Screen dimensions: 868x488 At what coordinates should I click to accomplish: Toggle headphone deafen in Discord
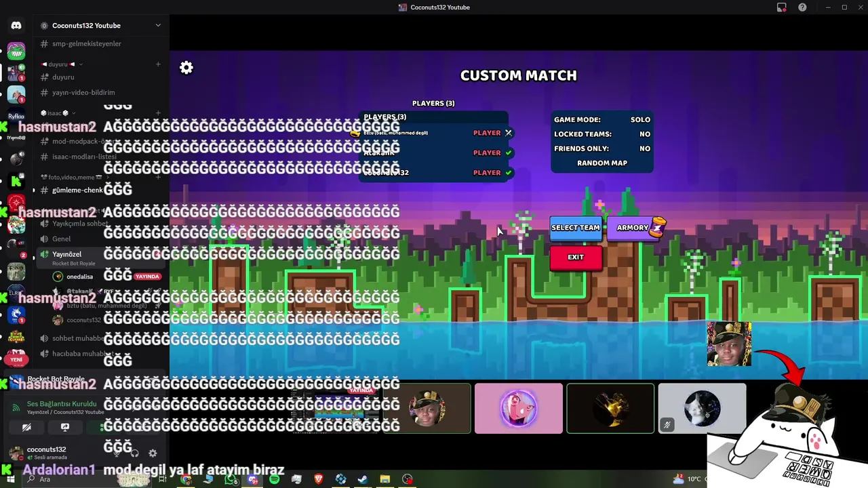coord(134,453)
